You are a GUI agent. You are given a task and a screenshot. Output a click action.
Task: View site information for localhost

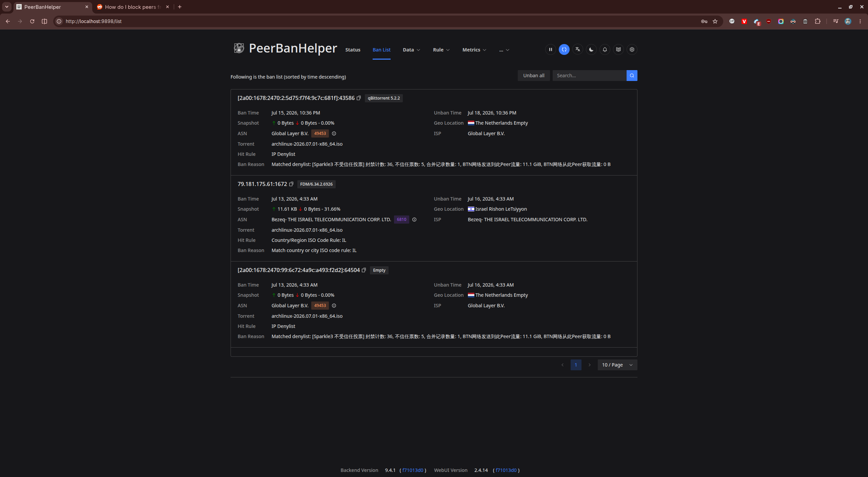click(x=59, y=21)
